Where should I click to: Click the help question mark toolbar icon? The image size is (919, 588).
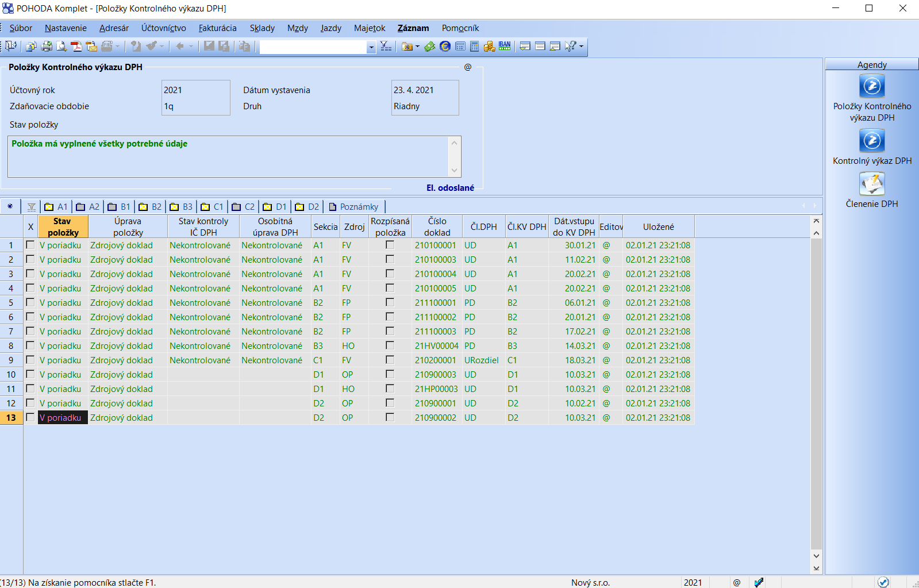click(570, 47)
